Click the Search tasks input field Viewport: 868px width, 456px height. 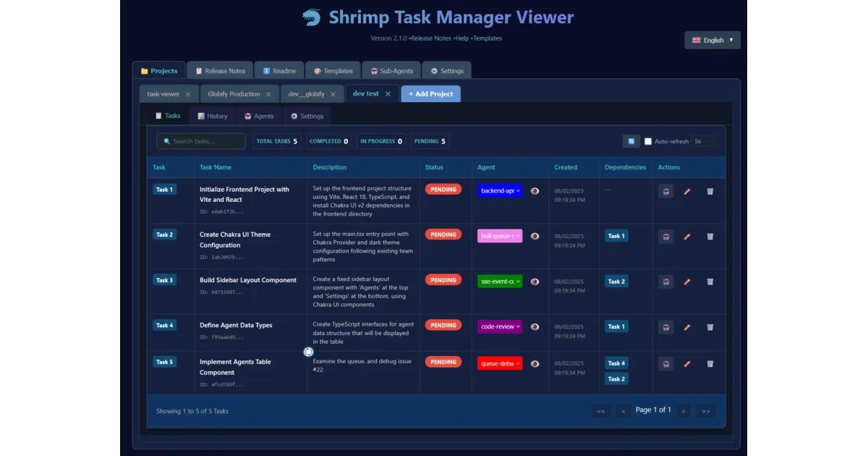tap(201, 141)
